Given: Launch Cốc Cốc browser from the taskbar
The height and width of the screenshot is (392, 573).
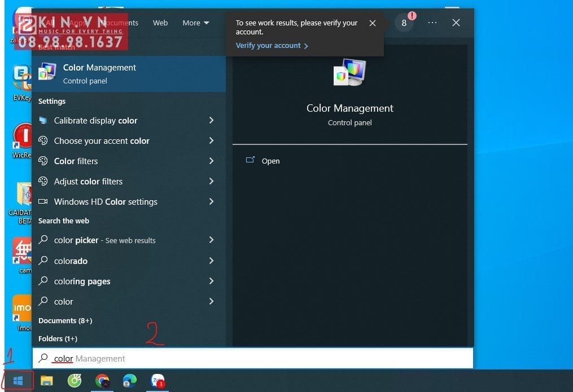Looking at the screenshot, I should click(75, 381).
